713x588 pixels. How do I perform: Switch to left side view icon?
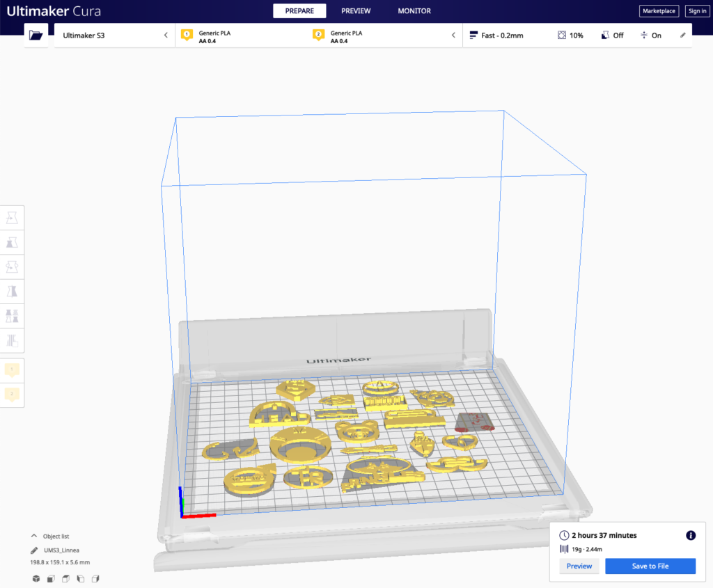click(x=81, y=578)
